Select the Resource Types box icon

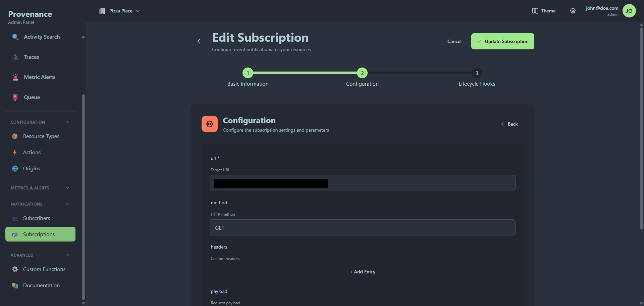[15, 136]
